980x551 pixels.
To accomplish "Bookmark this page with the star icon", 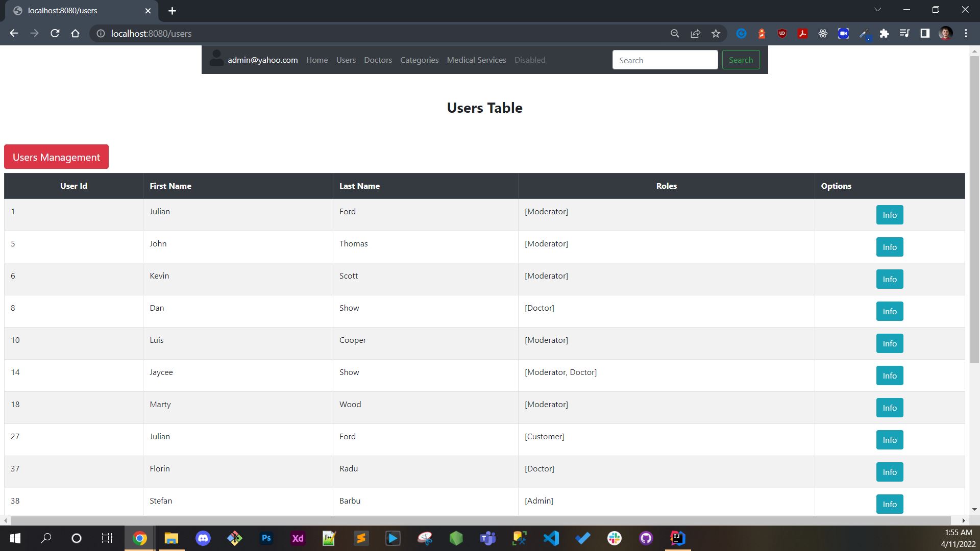I will point(716,34).
